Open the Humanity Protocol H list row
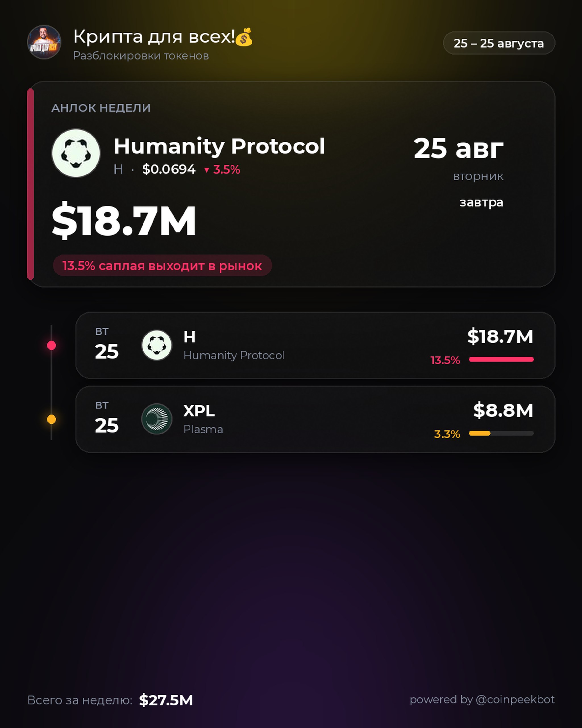Screen dimensions: 582x728 [x=315, y=346]
